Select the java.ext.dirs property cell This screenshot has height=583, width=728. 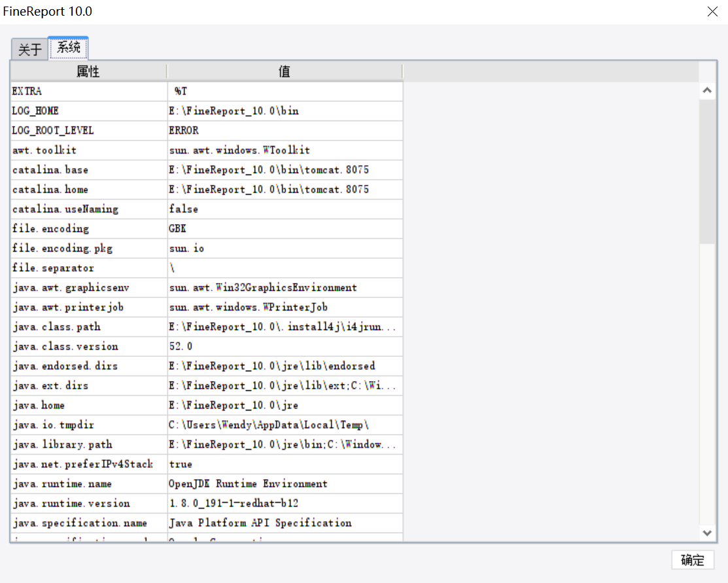[89, 386]
